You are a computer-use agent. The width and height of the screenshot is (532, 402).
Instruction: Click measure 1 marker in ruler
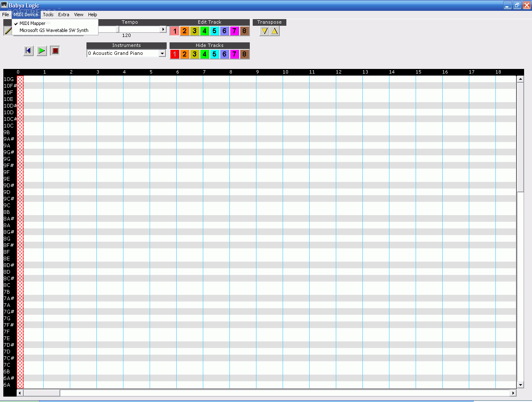[44, 72]
